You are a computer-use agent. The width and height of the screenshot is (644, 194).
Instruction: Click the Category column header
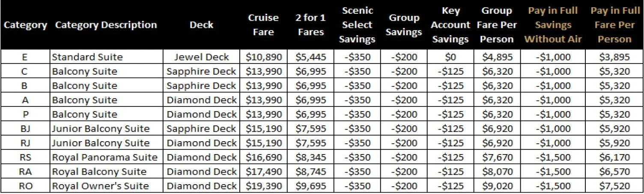[x=25, y=25]
